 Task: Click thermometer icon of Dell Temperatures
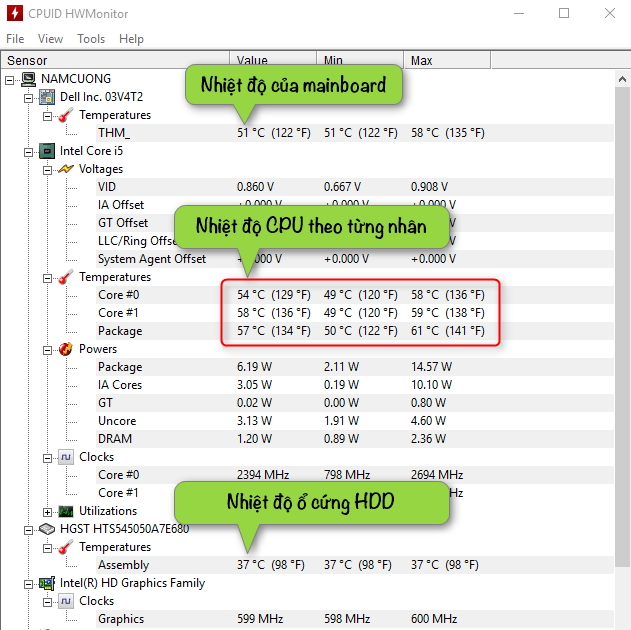pyautogui.click(x=66, y=115)
